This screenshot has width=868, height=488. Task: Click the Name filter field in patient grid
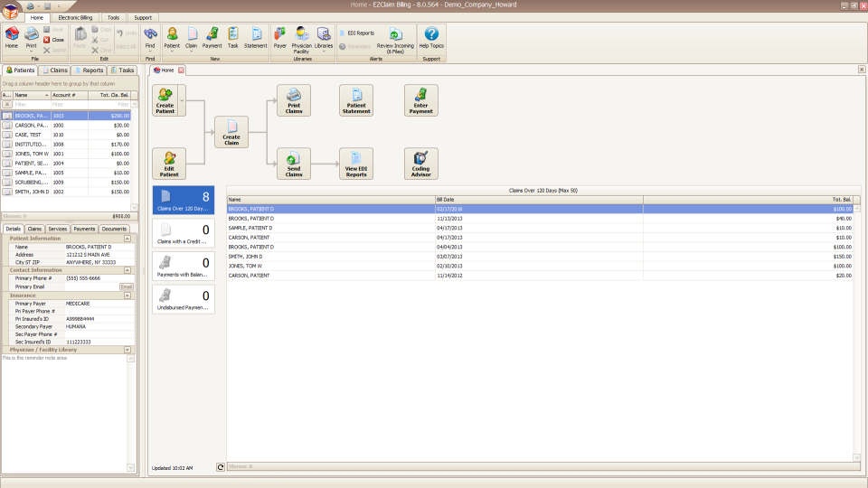pyautogui.click(x=32, y=104)
